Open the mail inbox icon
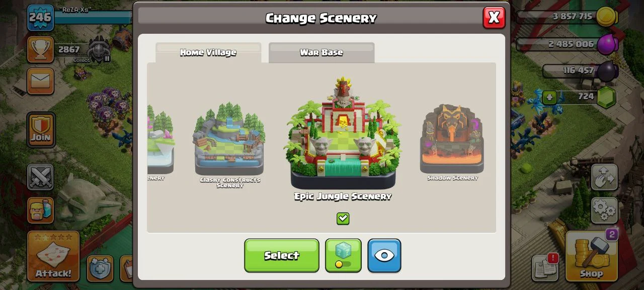 click(x=40, y=82)
